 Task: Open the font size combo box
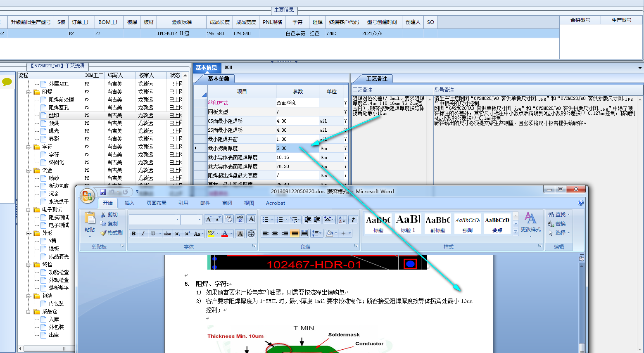191,219
